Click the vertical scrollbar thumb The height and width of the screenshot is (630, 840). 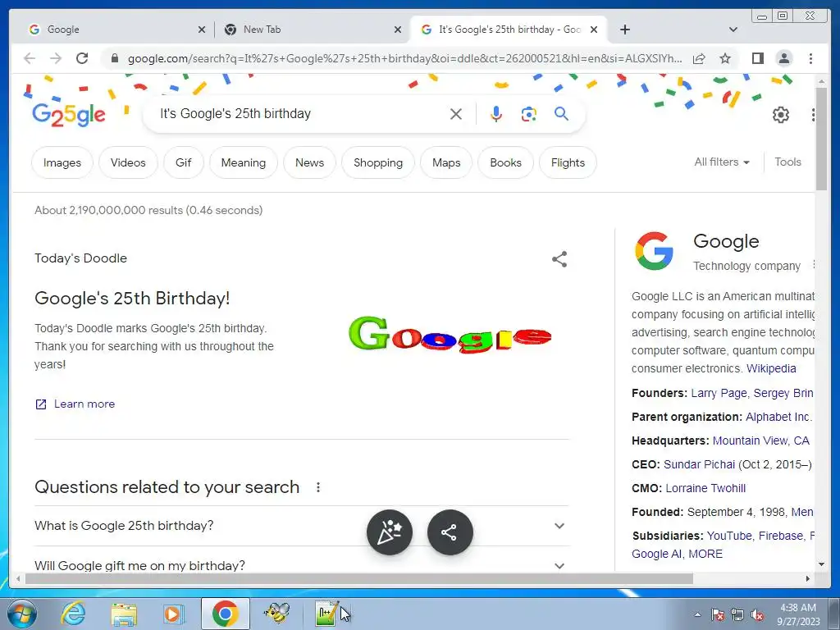tap(821, 138)
